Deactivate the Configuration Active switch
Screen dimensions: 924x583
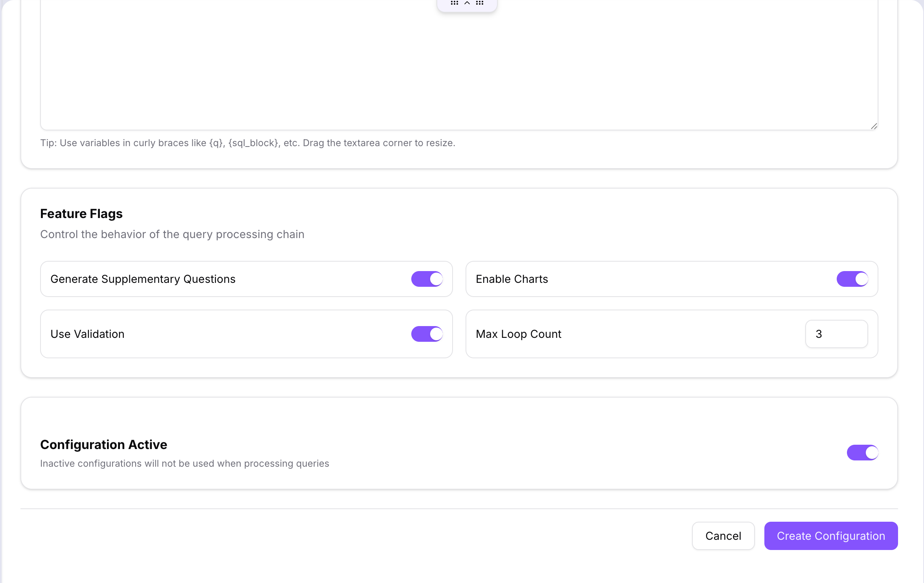[x=863, y=452]
